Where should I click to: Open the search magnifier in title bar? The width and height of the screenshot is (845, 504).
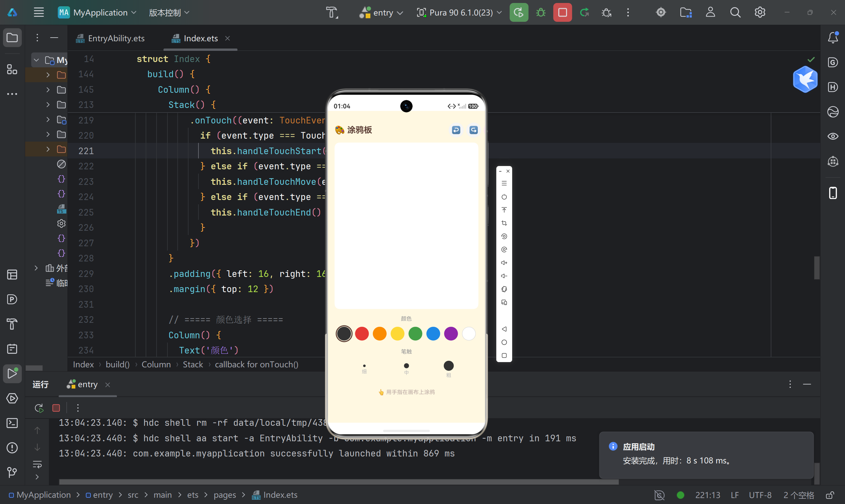[x=735, y=13]
